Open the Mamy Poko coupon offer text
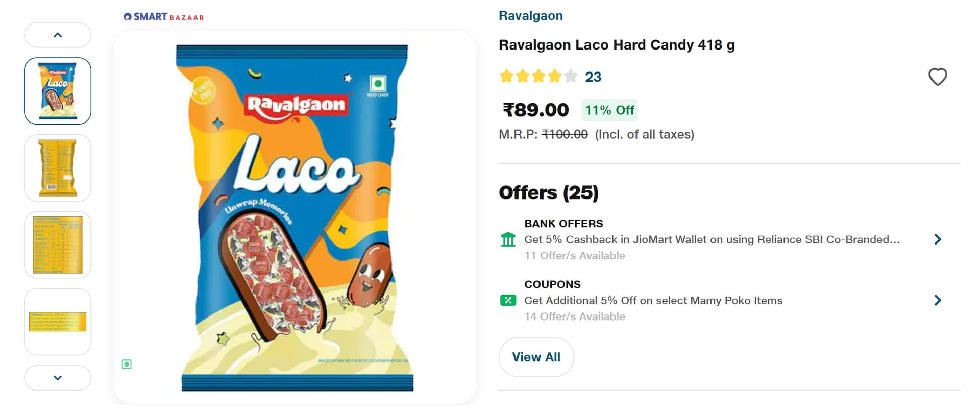 pyautogui.click(x=653, y=300)
